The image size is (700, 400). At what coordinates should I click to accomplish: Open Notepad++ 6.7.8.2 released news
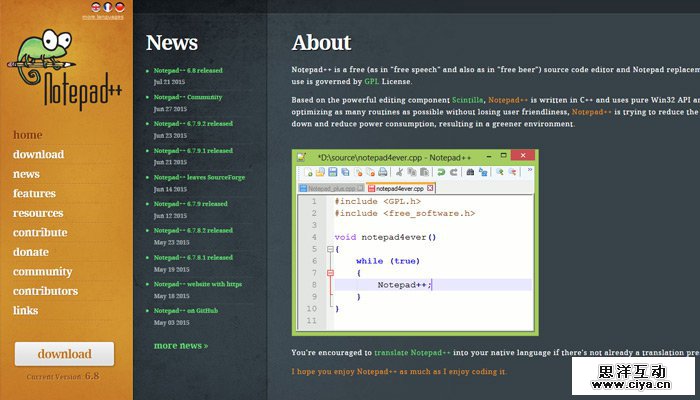193,230
